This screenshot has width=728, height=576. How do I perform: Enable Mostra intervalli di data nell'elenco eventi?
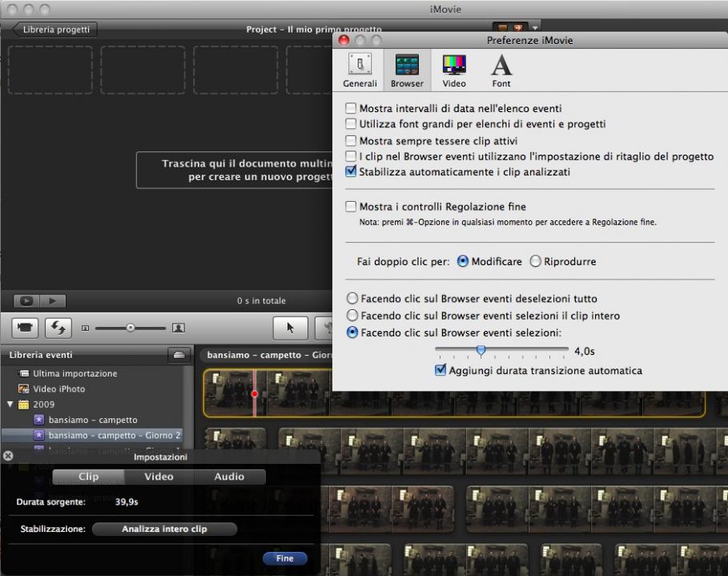point(351,108)
